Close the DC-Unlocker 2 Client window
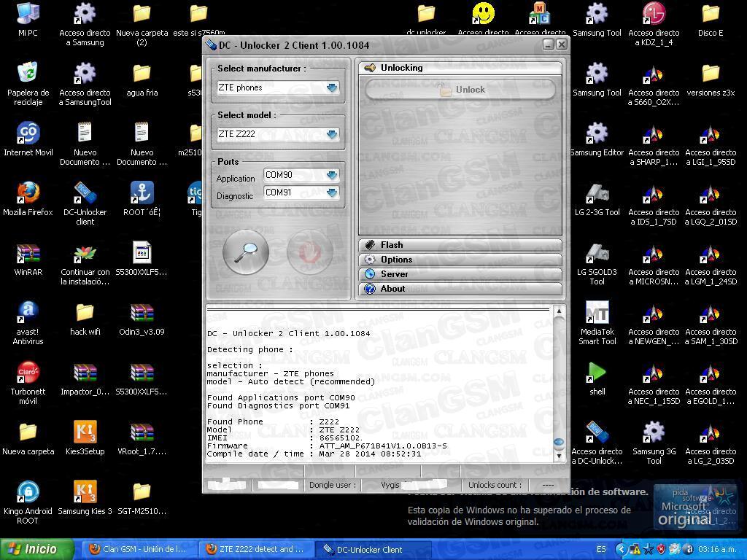 pos(562,44)
